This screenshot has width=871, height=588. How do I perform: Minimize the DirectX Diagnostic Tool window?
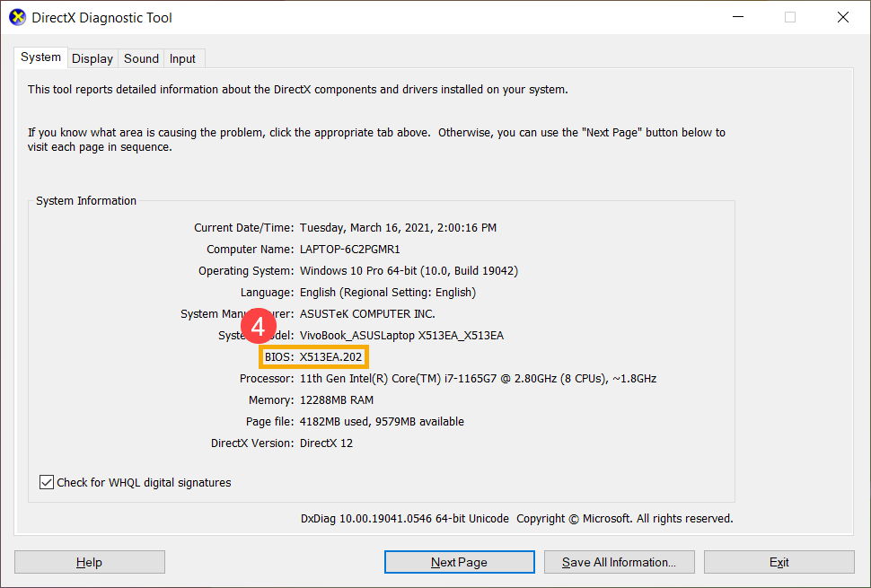coord(738,17)
